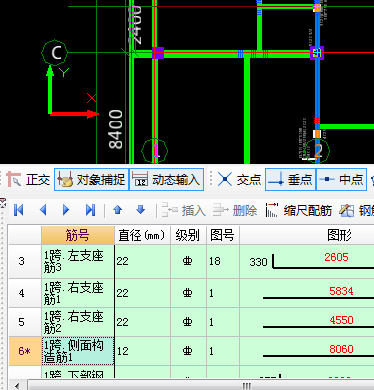The image size is (374, 390).
Task: Click axis bubble C in drawing
Action: pyautogui.click(x=55, y=53)
